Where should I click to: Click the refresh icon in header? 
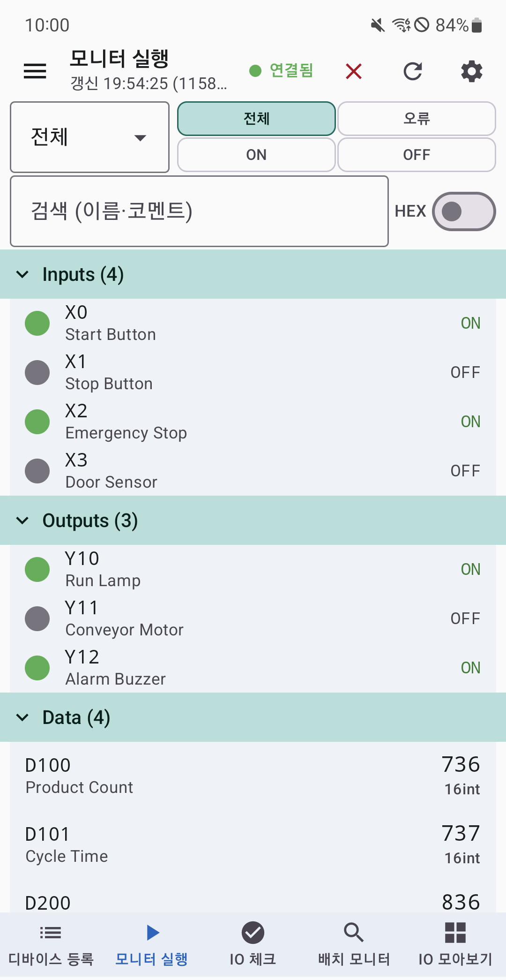(x=413, y=71)
